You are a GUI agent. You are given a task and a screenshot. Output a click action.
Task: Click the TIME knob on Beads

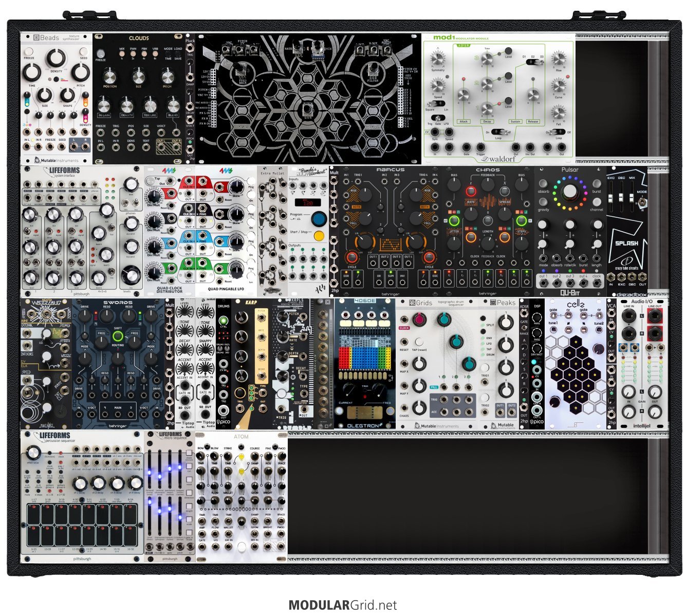tap(32, 73)
